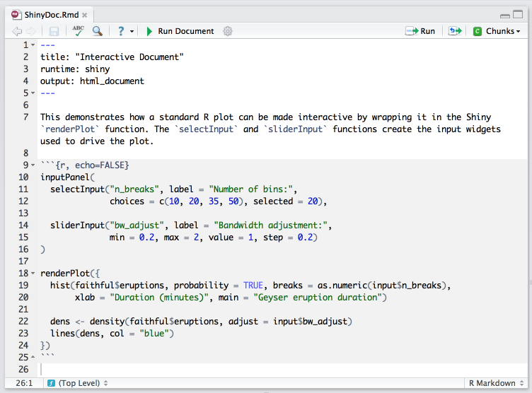Collapse renderPlot fold at line 18
This screenshot has width=532, height=393.
click(33, 274)
